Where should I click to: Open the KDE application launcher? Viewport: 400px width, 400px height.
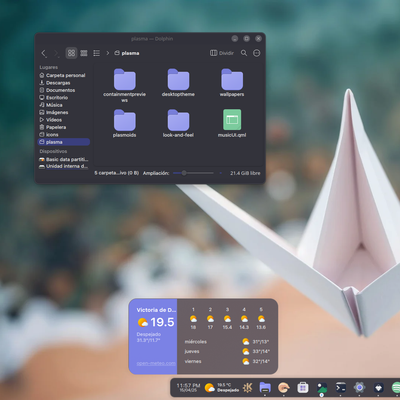pyautogui.click(x=248, y=388)
